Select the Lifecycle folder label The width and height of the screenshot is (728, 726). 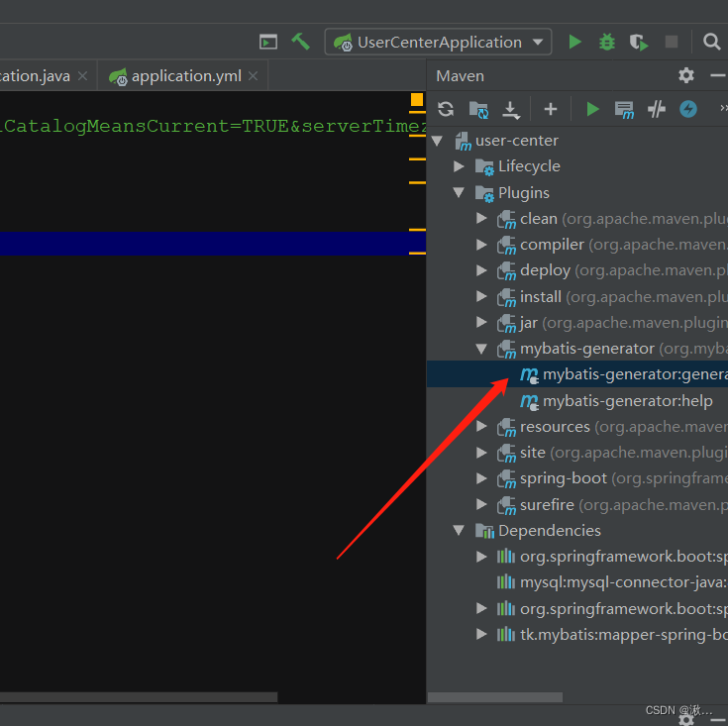pyautogui.click(x=529, y=166)
